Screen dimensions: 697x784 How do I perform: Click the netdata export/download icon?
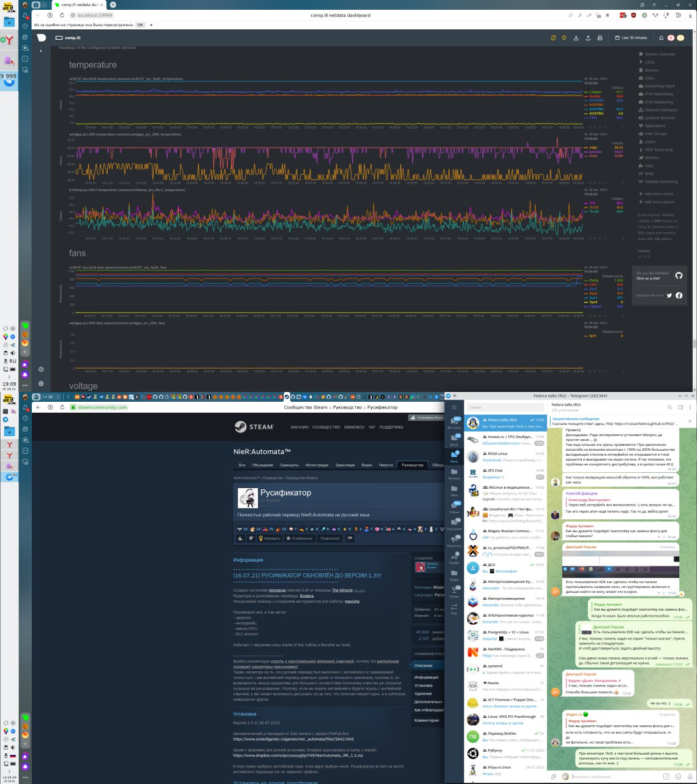(x=576, y=38)
